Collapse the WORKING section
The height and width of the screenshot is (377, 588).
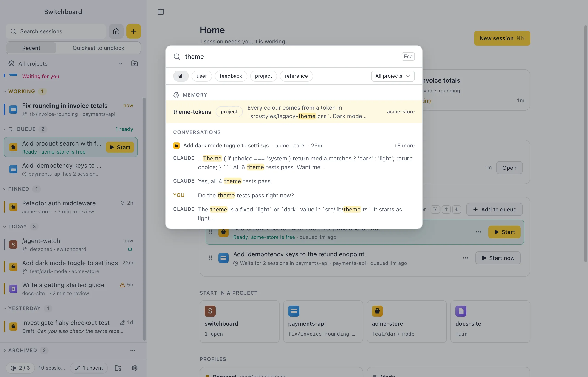(x=5, y=91)
